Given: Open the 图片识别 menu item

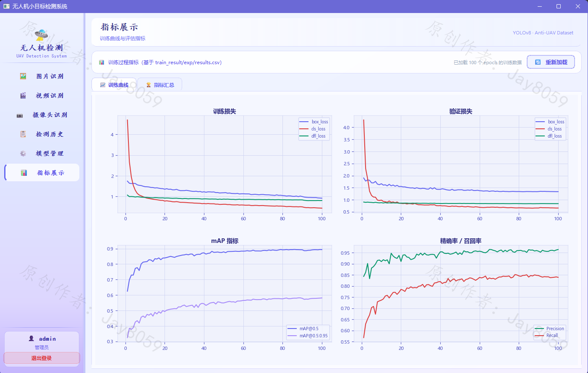Looking at the screenshot, I should pos(42,76).
